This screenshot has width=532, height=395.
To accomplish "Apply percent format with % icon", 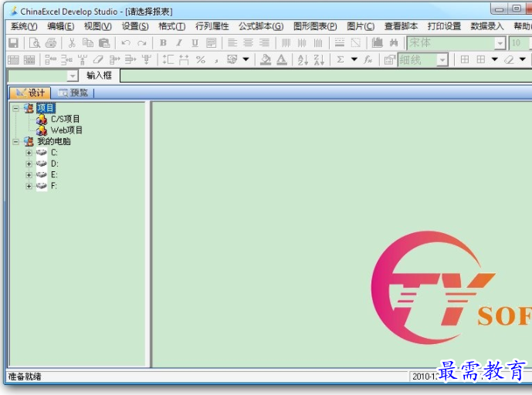I will coord(201,60).
